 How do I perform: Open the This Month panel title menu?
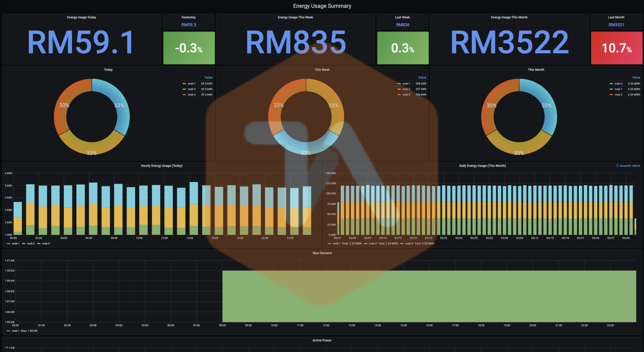(536, 70)
